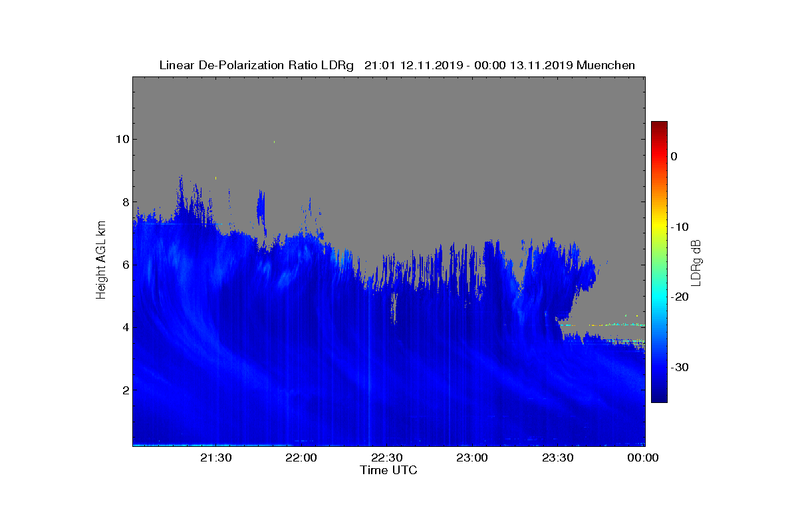Click 'Muenchen' in the plot title
Viewport: 798px width, 532px height.
[606, 65]
